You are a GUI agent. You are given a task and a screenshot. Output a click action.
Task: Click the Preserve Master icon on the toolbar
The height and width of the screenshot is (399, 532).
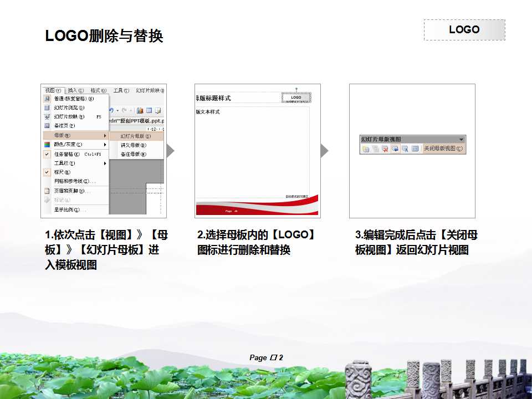pyautogui.click(x=395, y=149)
